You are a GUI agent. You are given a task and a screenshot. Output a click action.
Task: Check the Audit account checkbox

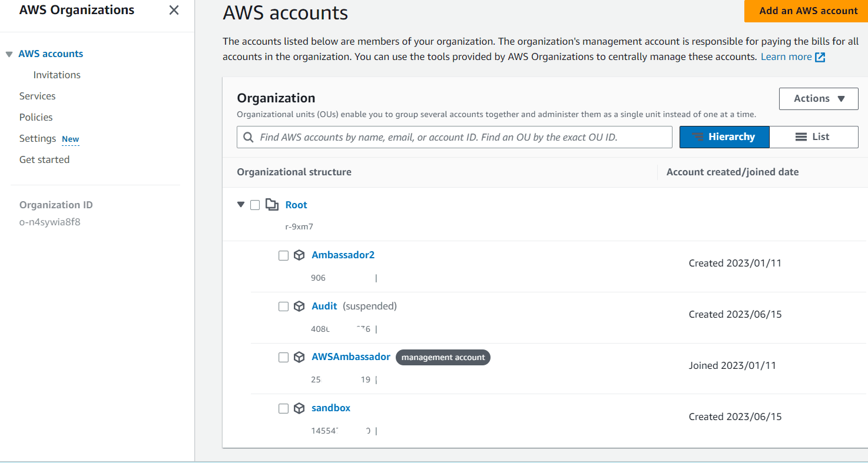[283, 307]
